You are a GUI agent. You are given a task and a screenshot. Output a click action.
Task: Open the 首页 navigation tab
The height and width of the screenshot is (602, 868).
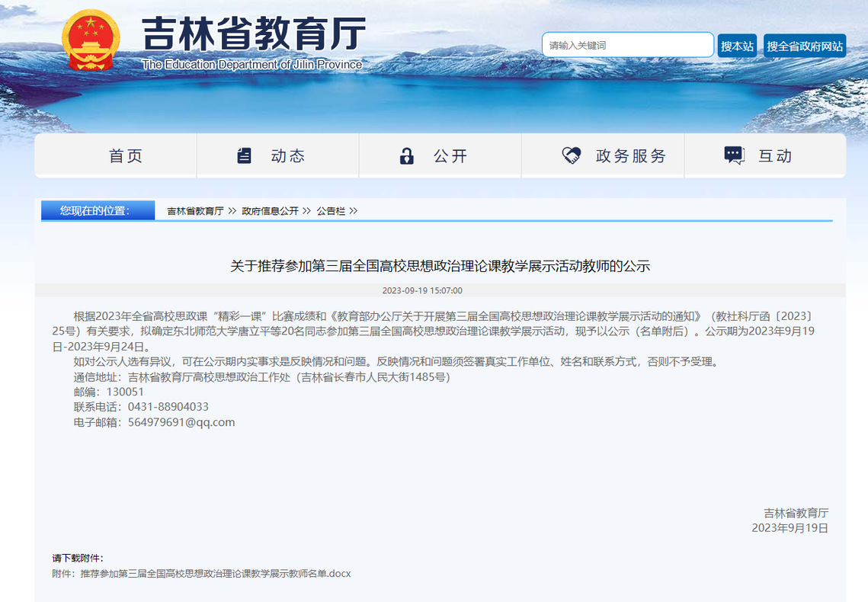pyautogui.click(x=126, y=156)
